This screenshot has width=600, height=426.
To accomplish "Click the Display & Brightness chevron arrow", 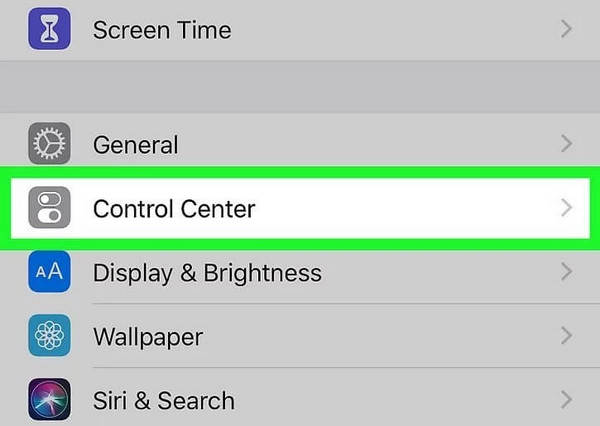I will pos(567,272).
